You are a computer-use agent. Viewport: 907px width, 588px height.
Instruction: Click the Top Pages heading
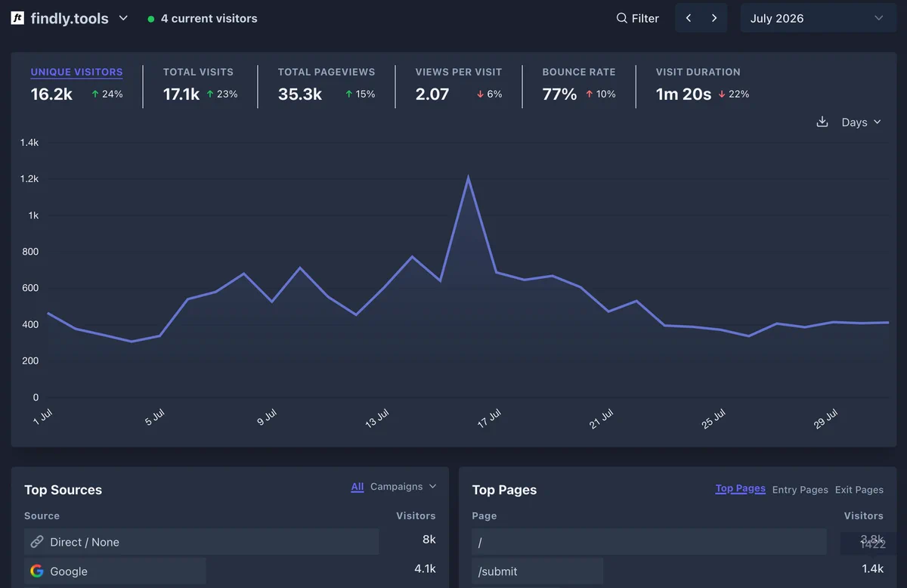(504, 490)
